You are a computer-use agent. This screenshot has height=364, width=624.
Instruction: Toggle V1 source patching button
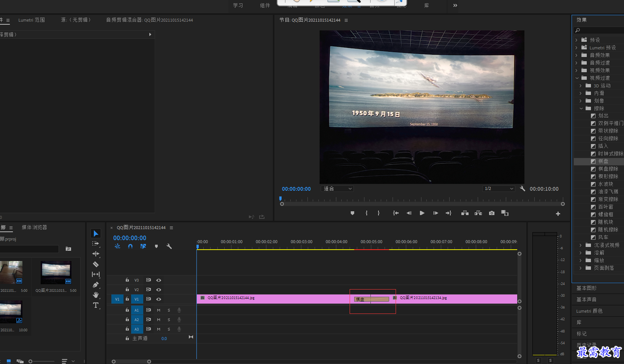117,299
